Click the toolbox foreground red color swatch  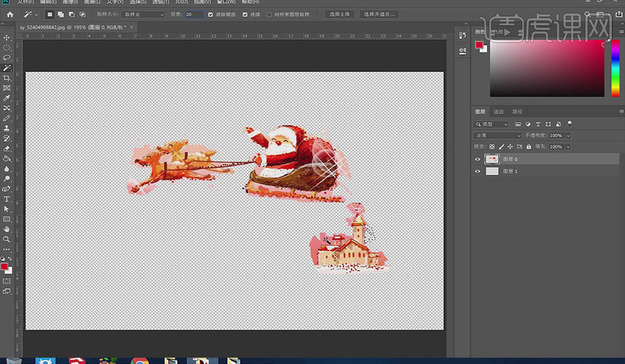4,266
